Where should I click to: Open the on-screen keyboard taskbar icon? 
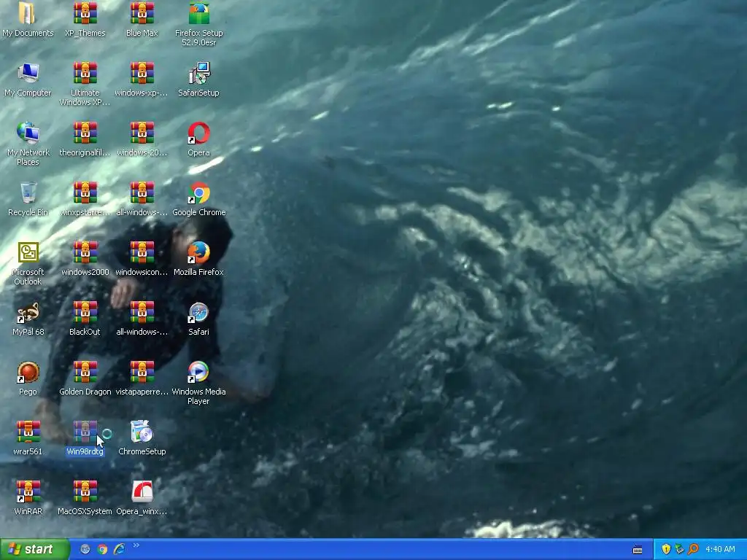pyautogui.click(x=638, y=550)
